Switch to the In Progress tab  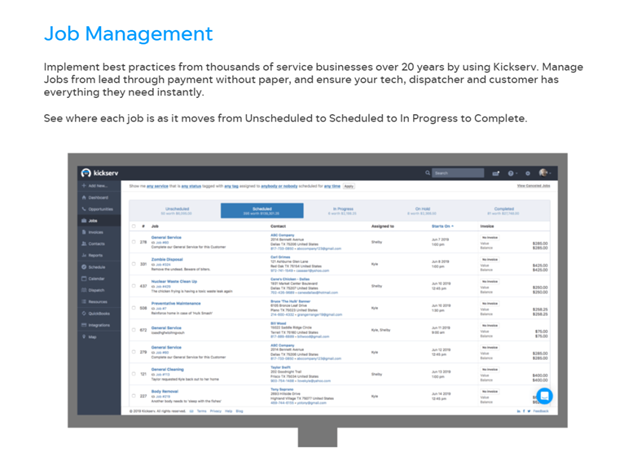pos(343,211)
